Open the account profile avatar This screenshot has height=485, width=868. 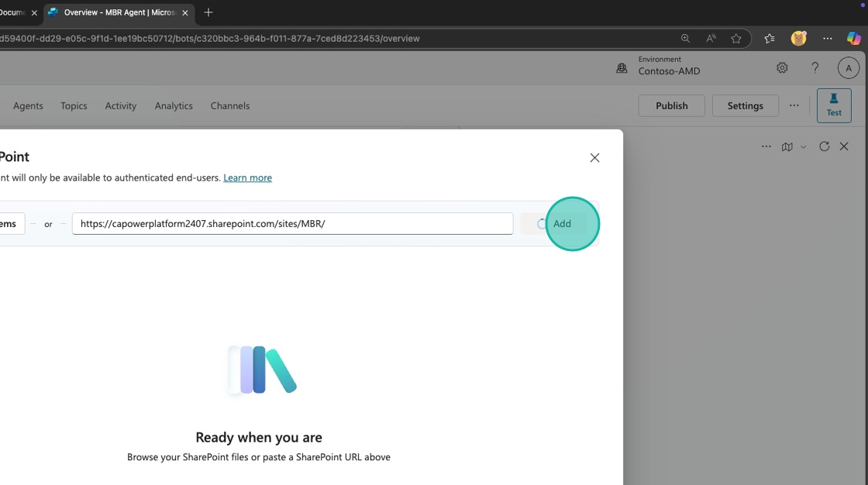pos(848,68)
